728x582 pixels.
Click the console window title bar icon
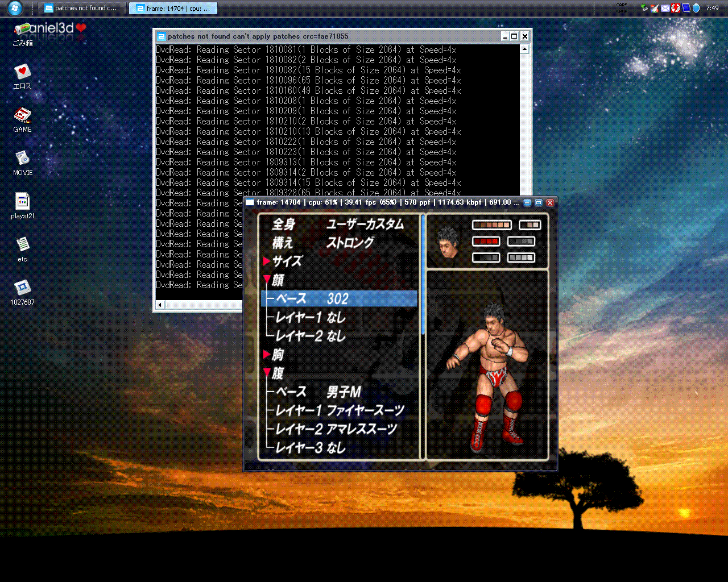[162, 36]
